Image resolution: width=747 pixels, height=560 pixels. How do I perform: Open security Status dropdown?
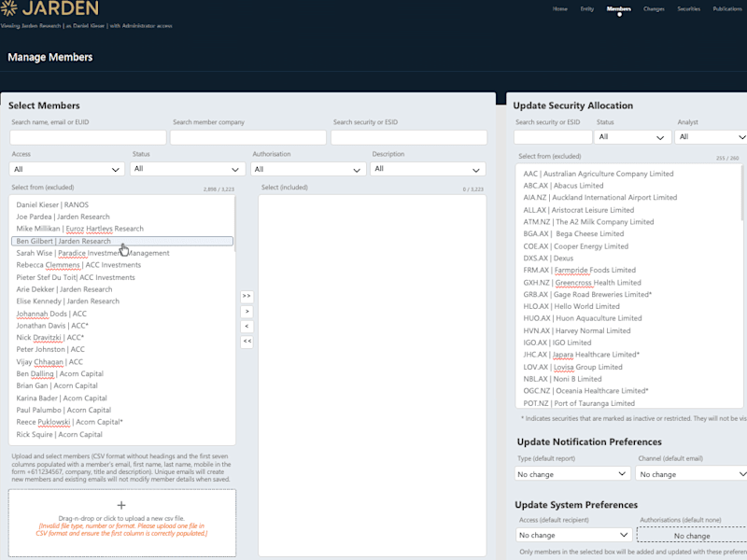pos(632,137)
